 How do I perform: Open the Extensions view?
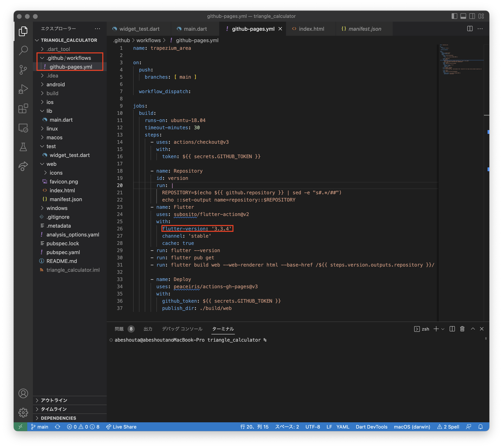(x=23, y=109)
